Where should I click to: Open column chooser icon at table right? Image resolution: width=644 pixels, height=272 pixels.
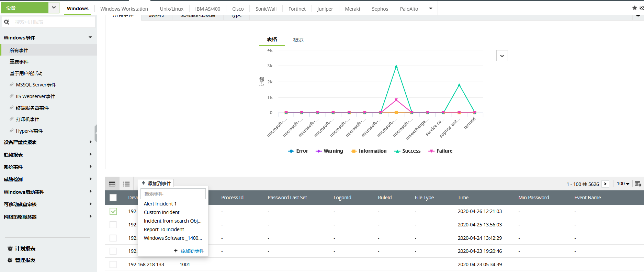638,184
